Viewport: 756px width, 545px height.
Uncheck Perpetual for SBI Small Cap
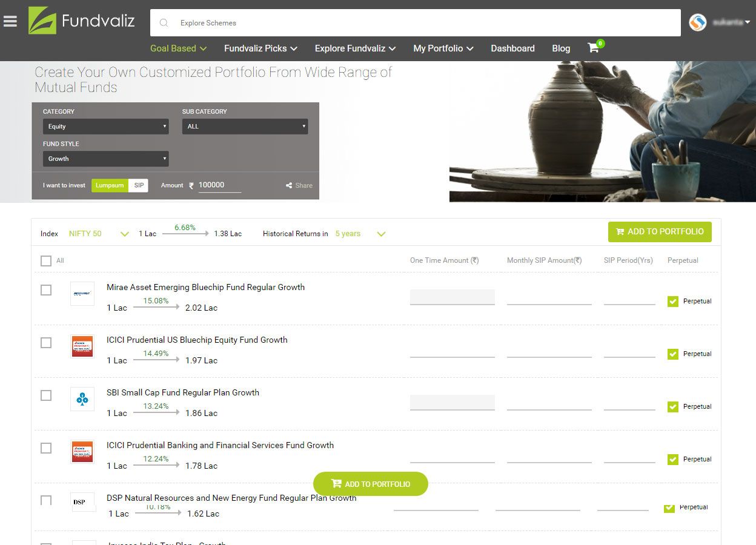pos(672,407)
